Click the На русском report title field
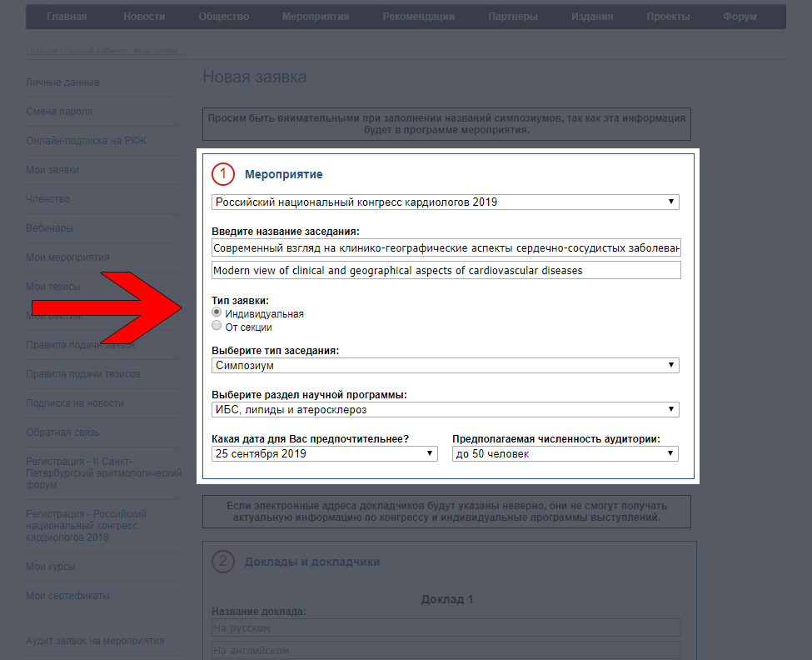 tap(446, 627)
